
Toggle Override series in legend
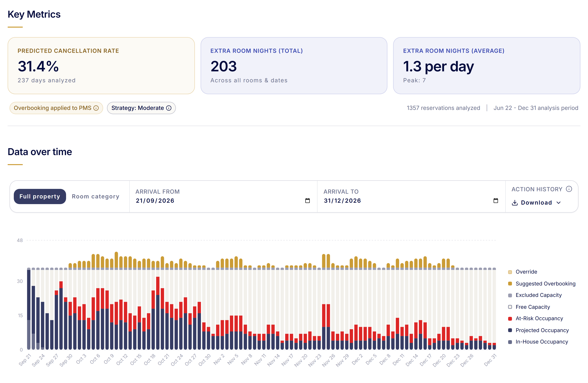pos(522,272)
